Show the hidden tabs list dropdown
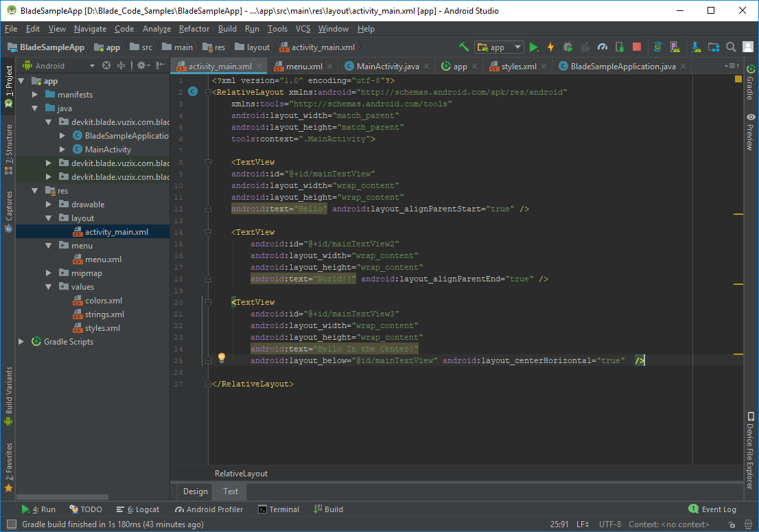The height and width of the screenshot is (532, 759). coord(732,66)
